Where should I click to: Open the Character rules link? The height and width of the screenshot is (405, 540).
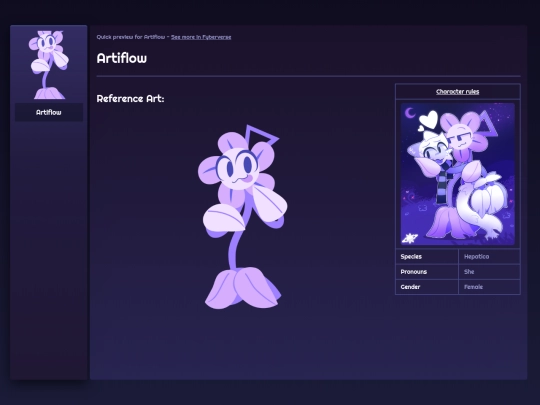(457, 92)
